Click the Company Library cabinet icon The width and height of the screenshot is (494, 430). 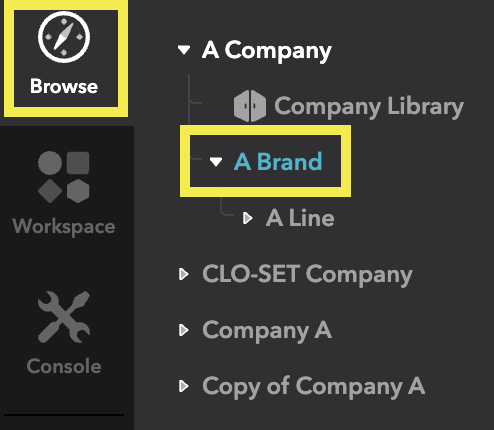250,106
